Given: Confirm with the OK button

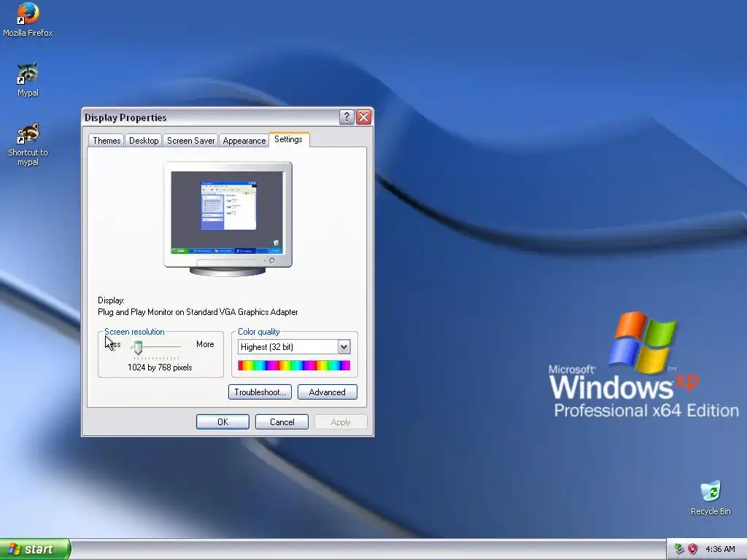Looking at the screenshot, I should tap(222, 422).
